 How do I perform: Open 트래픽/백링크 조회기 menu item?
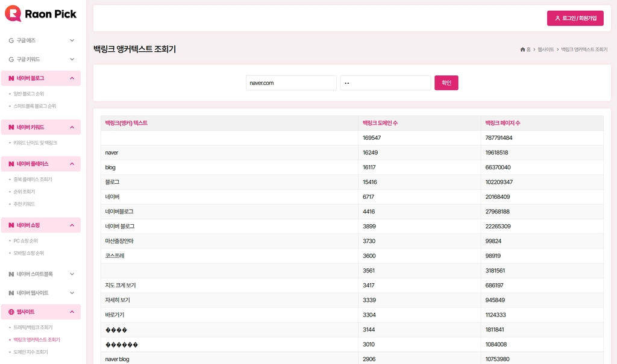33,327
